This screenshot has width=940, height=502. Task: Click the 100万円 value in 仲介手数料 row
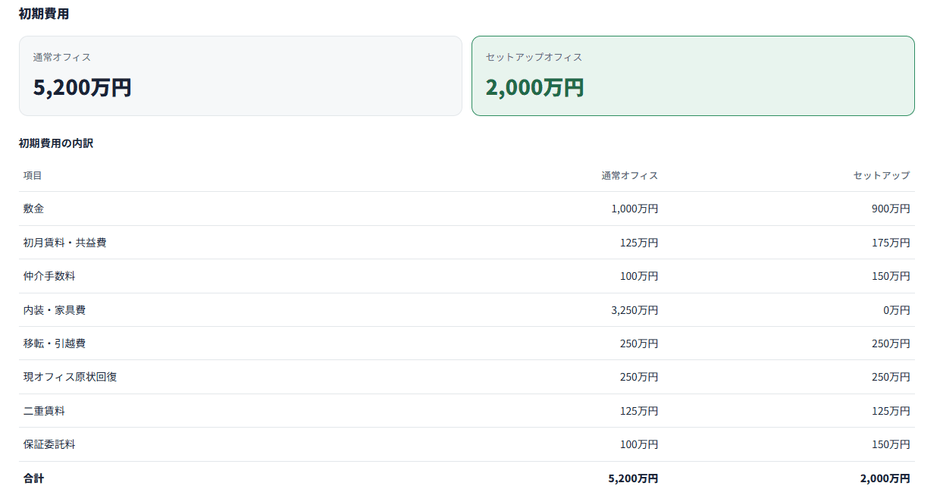638,276
